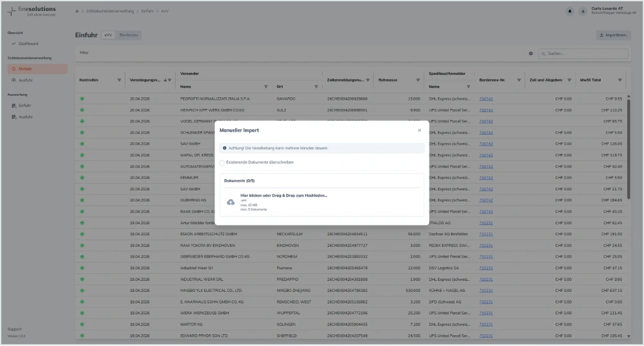Viewport: 644px width, 346px height.
Task: Select Ort cell 'WUPPERTAL'
Action: click(289, 313)
